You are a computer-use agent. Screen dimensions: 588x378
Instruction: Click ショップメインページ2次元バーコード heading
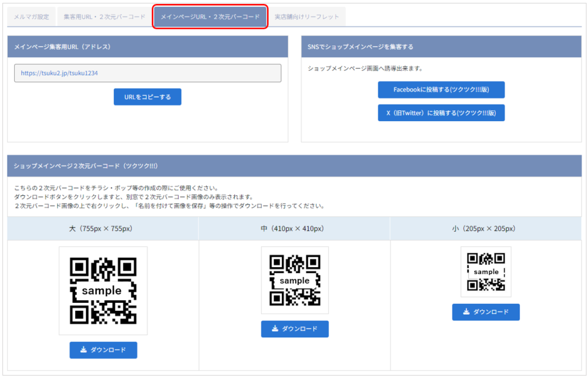86,166
